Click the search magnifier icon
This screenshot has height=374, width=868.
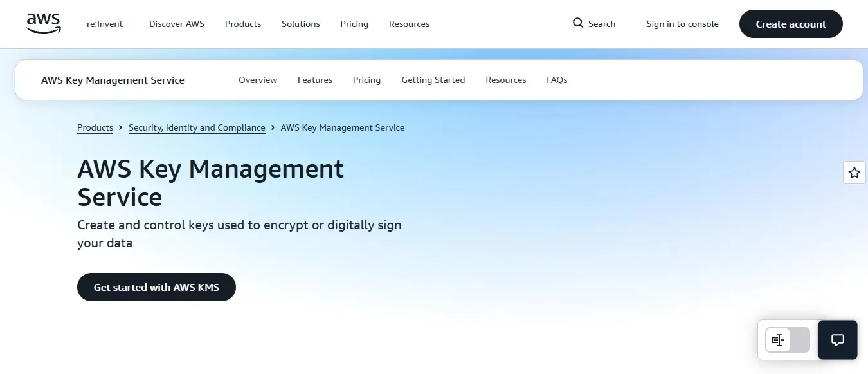tap(578, 23)
